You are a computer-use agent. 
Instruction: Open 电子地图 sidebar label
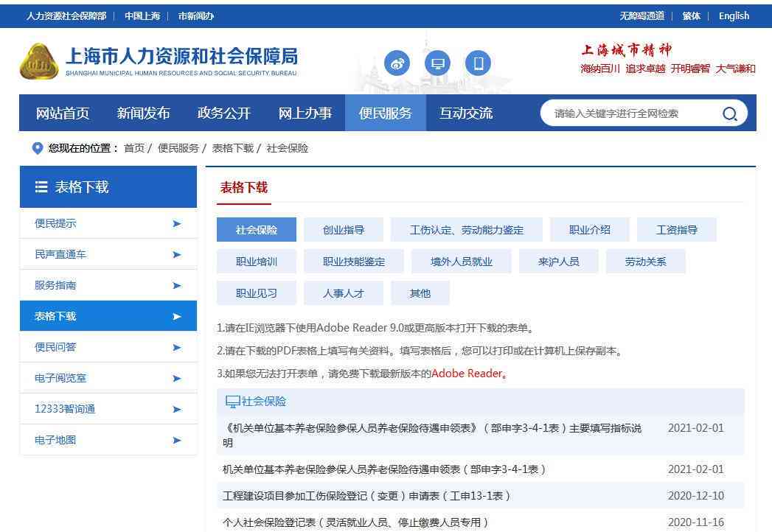click(x=55, y=441)
